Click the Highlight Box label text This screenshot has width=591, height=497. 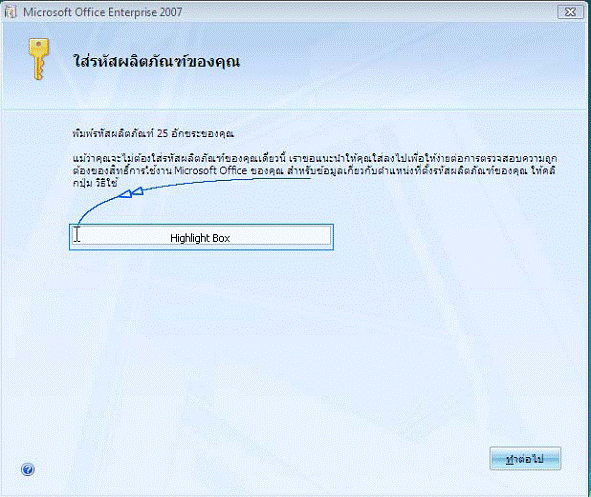(200, 238)
